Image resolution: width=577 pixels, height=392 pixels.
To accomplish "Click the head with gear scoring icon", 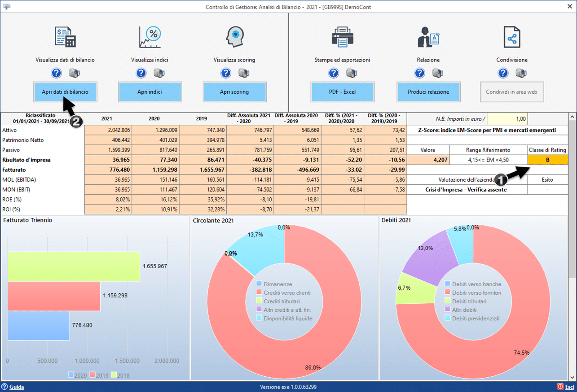I will click(x=235, y=37).
